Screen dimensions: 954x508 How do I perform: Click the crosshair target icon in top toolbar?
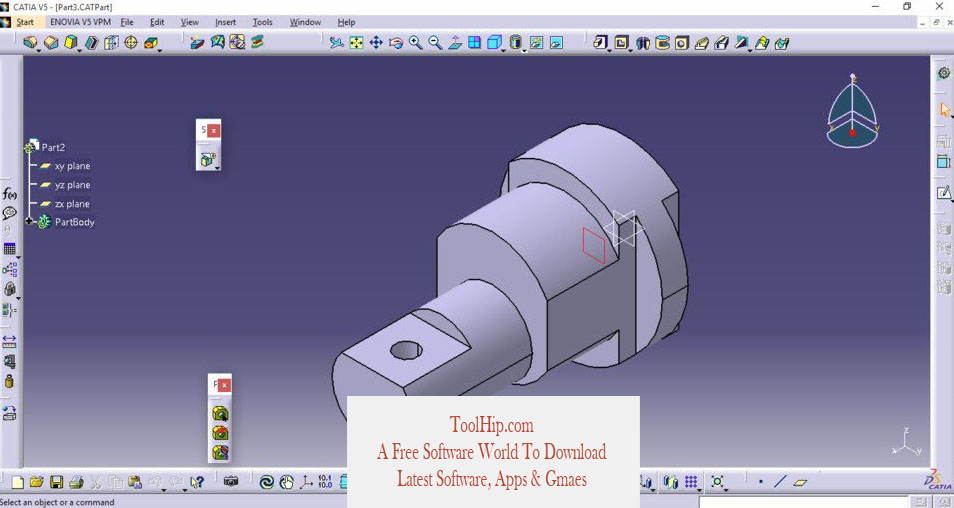point(131,43)
